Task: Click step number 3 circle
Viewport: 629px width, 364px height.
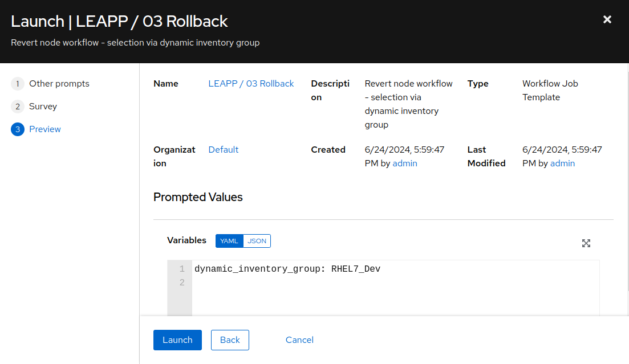Action: pos(18,129)
